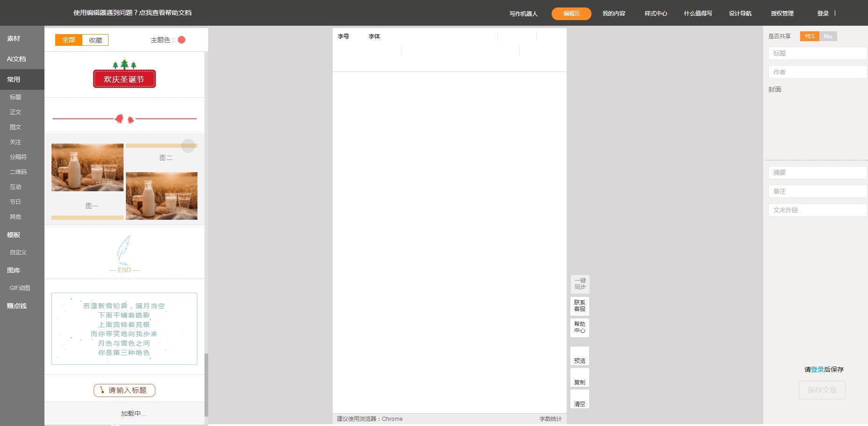Viewport: 868px width, 426px height.
Task: Focus the 作者 input field
Action: (x=818, y=72)
